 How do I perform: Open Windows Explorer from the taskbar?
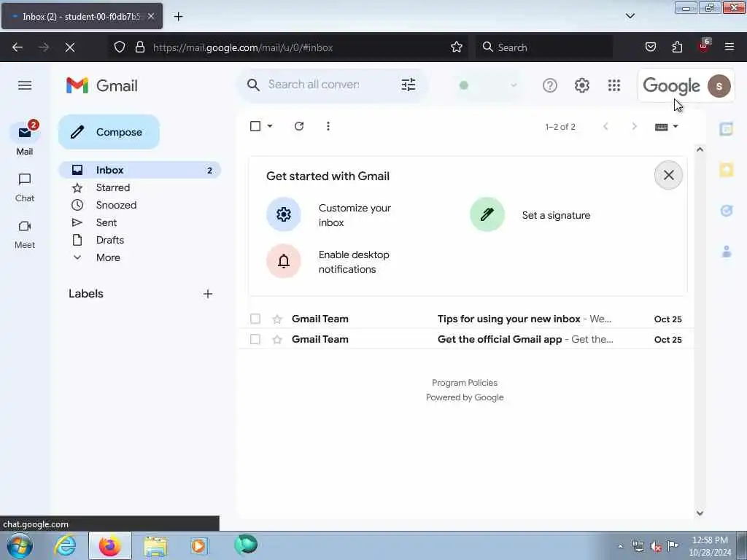tap(155, 546)
